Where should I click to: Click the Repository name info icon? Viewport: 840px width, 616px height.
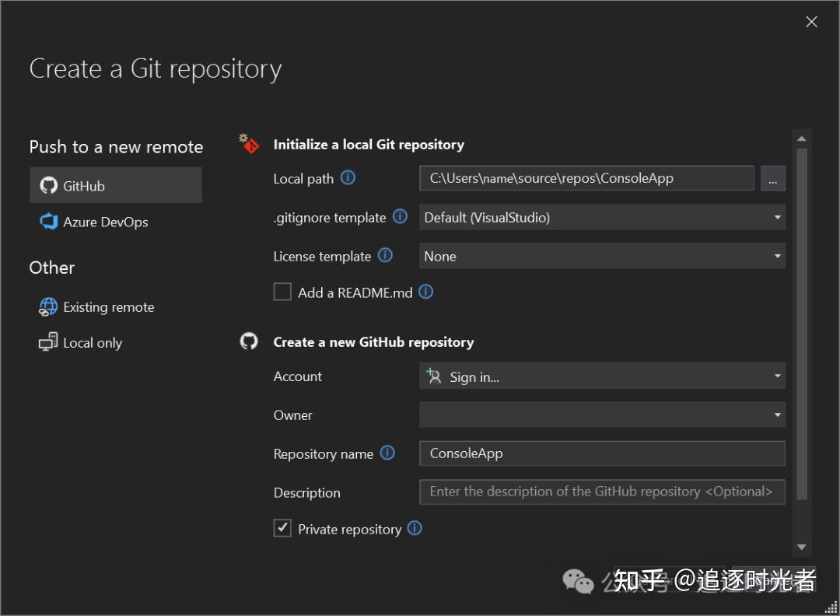point(387,453)
